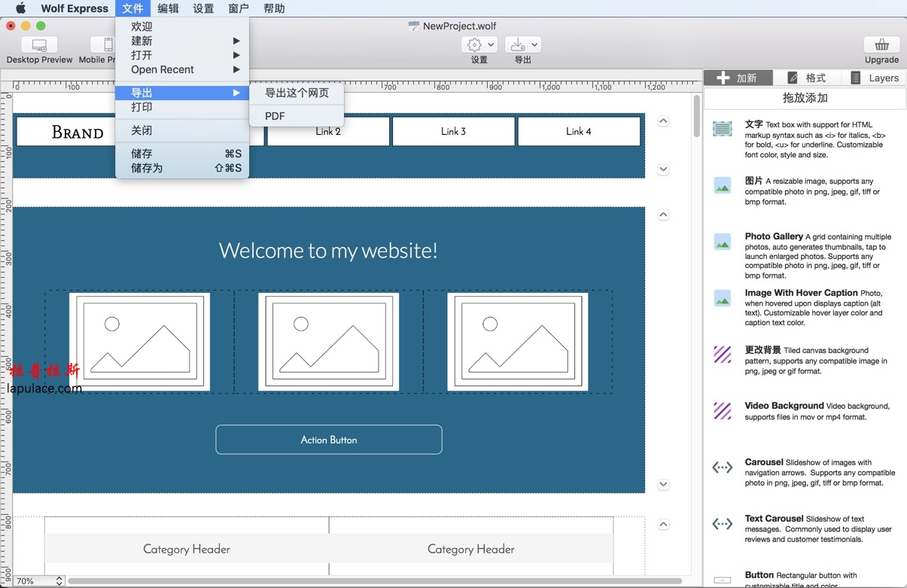907x588 pixels.
Task: Pick the Carousel slideshow element icon
Action: pyautogui.click(x=722, y=467)
